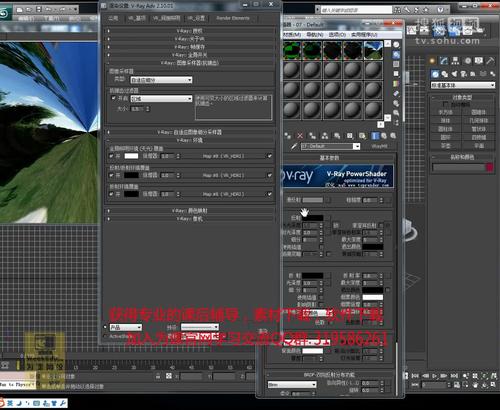The height and width of the screenshot is (410, 500).
Task: Switch to the VR indirect illumination tab
Action: coord(167,18)
